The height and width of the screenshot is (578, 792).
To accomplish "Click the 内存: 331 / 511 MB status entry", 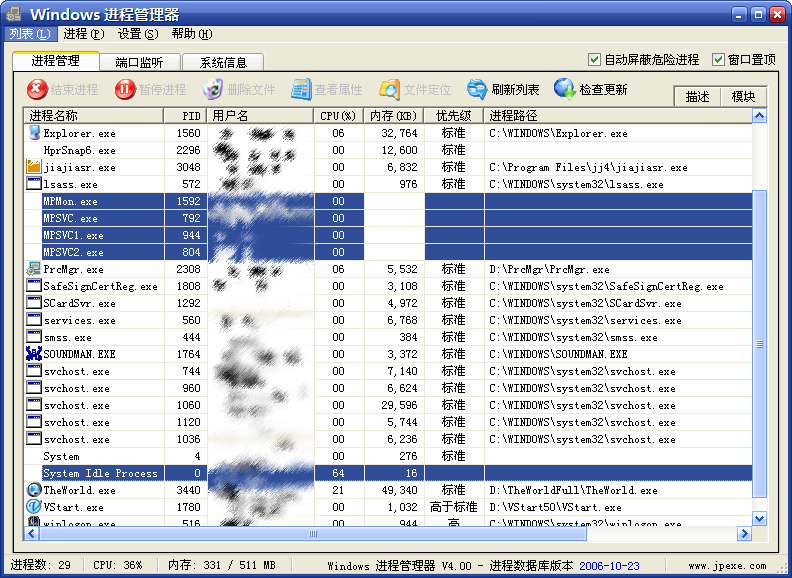I will click(x=222, y=565).
